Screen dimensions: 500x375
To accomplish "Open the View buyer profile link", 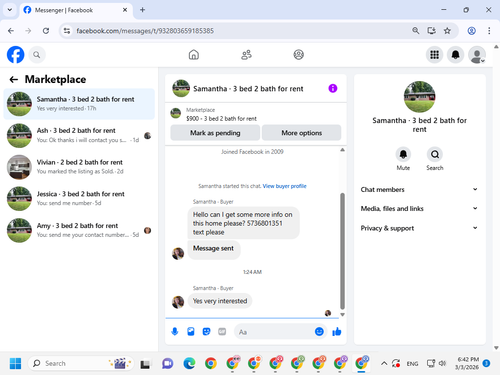I will coord(284,186).
